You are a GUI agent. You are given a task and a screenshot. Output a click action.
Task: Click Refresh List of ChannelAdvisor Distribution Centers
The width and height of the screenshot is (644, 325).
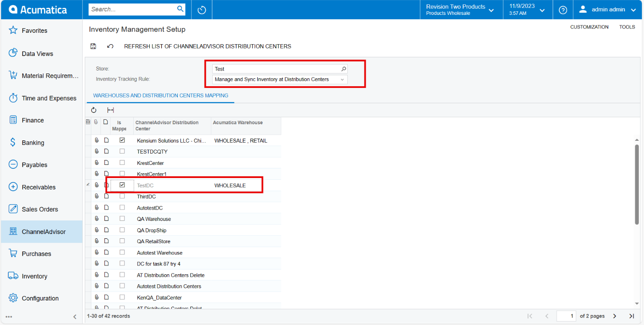coord(208,46)
